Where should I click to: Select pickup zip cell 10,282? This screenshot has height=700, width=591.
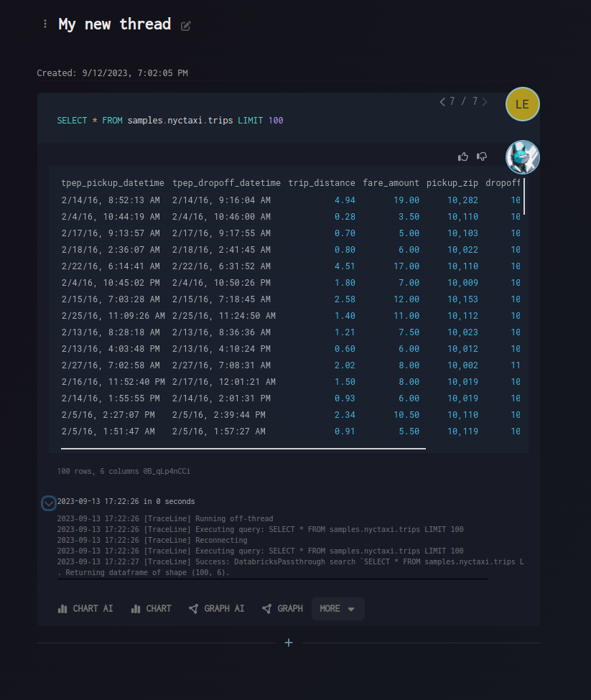click(462, 200)
